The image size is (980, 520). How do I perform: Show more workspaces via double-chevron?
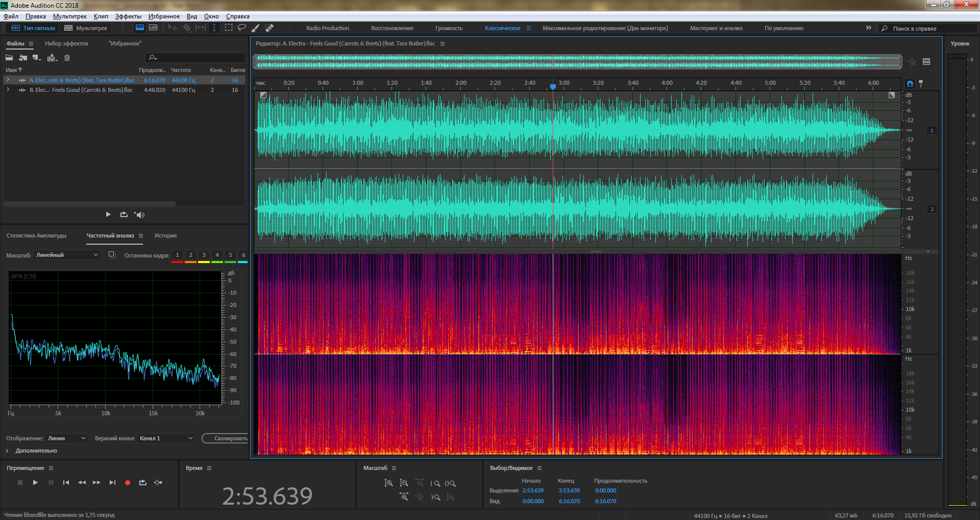869,28
